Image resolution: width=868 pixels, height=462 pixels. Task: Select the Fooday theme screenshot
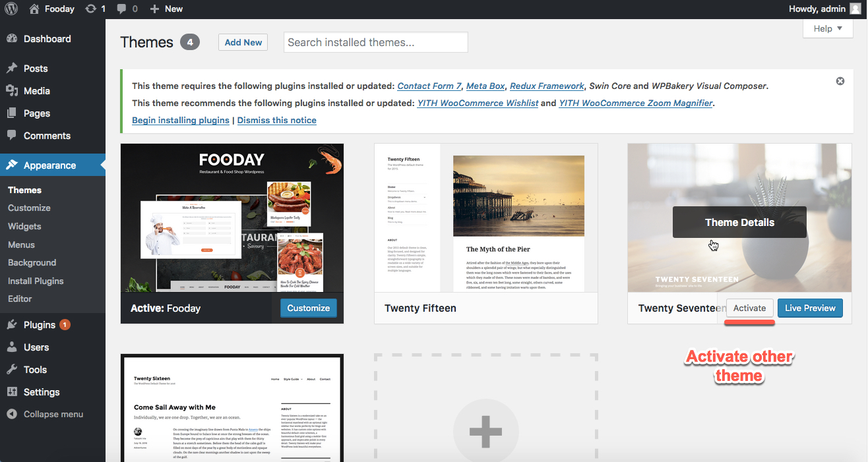point(232,218)
